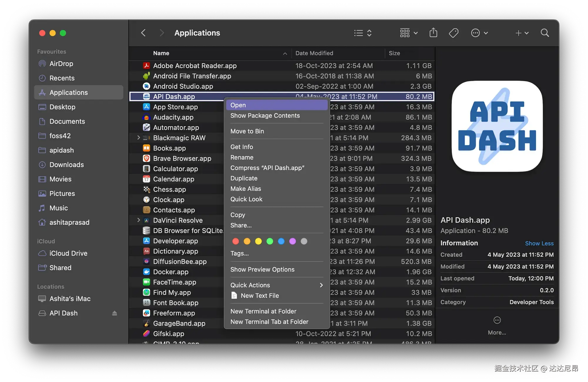Expand the Blackmagic RAW folder
The image size is (588, 382).
(x=138, y=138)
